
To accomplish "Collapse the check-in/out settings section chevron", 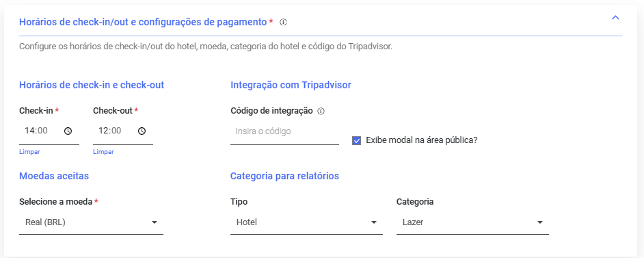I will pos(615,18).
